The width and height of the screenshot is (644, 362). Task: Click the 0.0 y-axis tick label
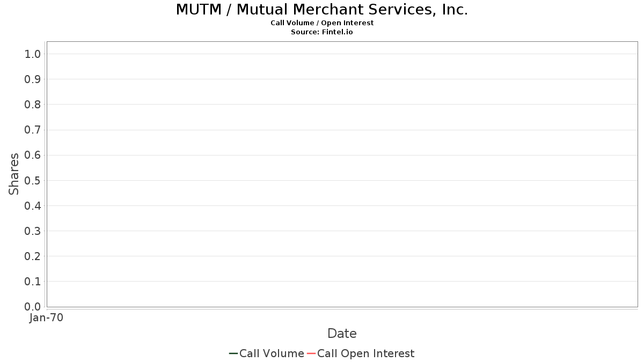33,307
